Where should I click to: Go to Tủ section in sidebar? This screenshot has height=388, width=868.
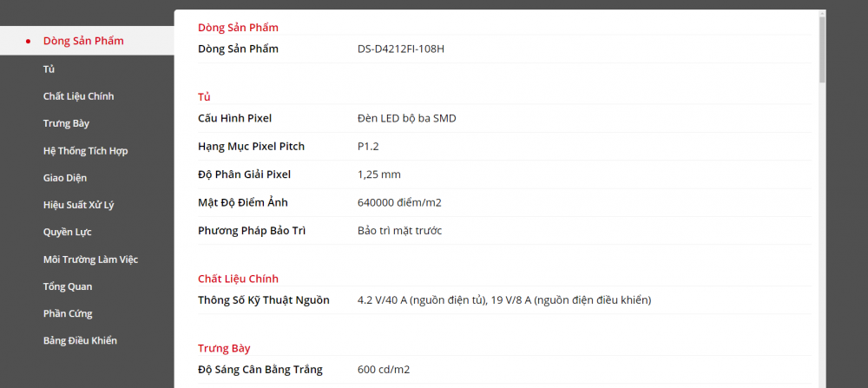49,69
